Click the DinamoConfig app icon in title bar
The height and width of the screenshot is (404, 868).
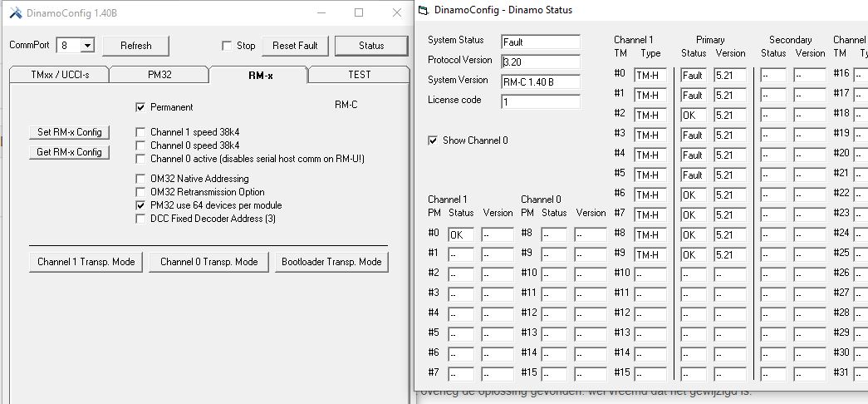click(15, 12)
